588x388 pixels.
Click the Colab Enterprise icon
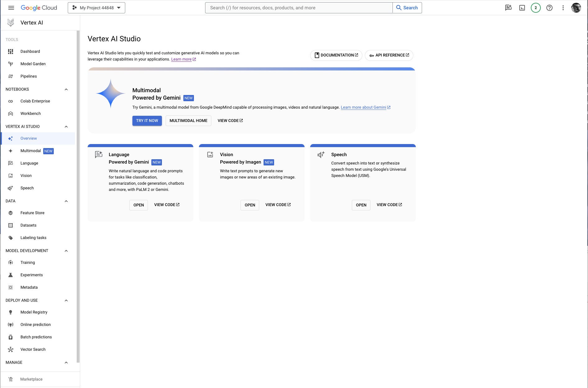click(x=11, y=101)
